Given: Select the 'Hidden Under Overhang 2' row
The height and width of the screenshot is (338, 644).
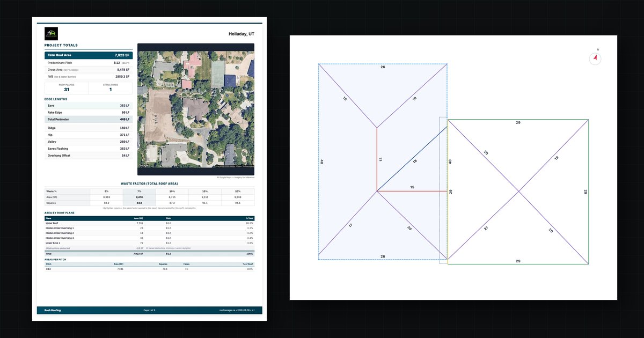Looking at the screenshot, I should tap(149, 233).
